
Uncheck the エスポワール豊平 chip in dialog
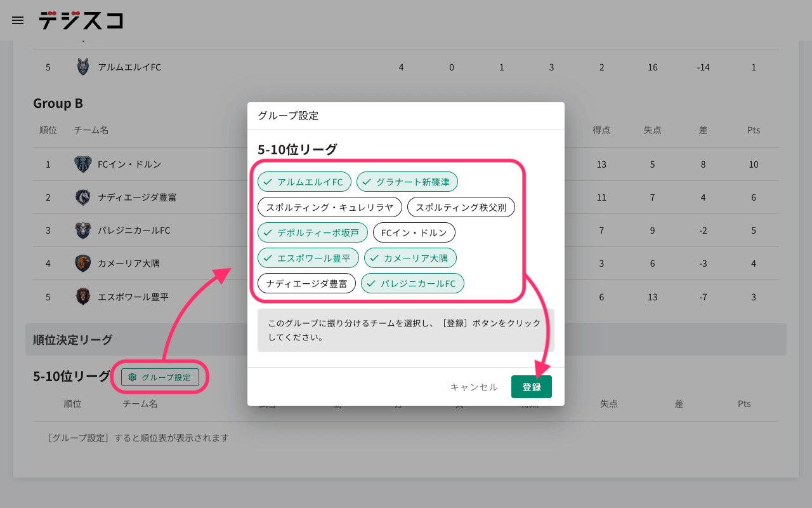[308, 258]
